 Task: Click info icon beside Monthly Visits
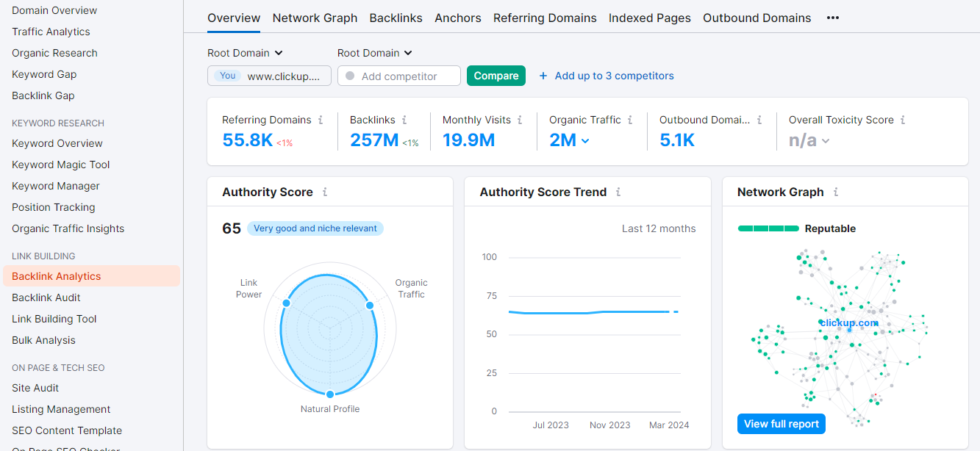tap(520, 120)
